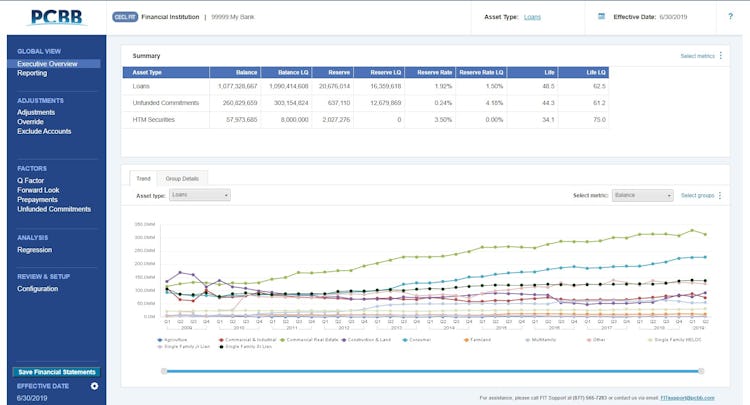Switch to the Group Details tab
Viewport: 750px width, 405px height.
pyautogui.click(x=181, y=178)
